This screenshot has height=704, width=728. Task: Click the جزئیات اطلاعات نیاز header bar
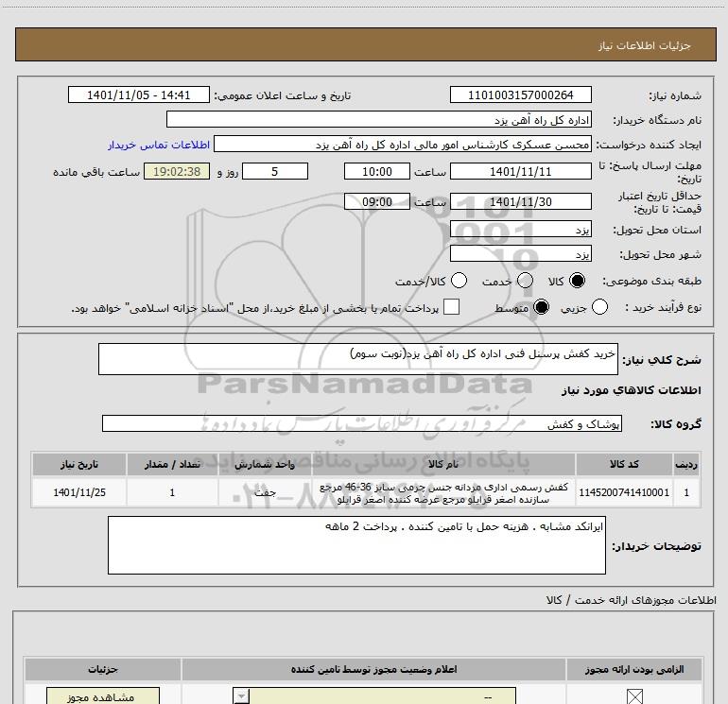click(x=366, y=44)
